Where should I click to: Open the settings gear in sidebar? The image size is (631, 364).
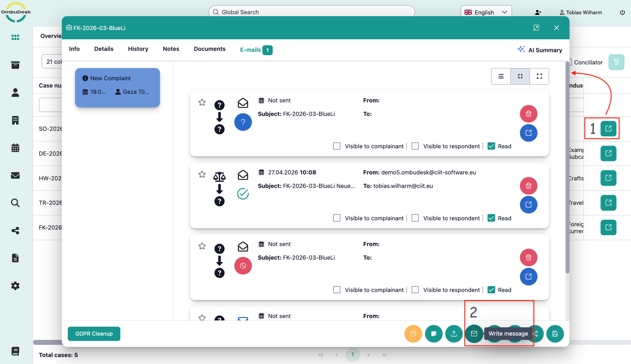15,286
